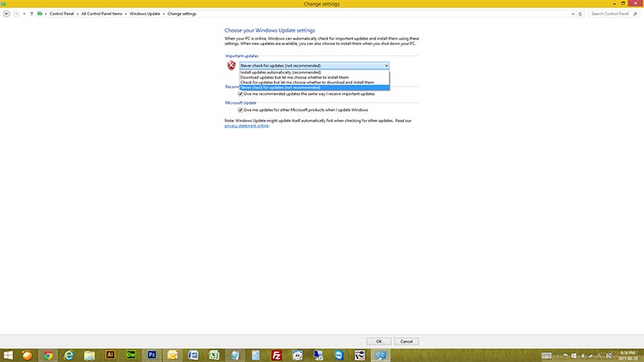
Task: Select highlighted 'Never check for updates' list option
Action: (x=314, y=88)
